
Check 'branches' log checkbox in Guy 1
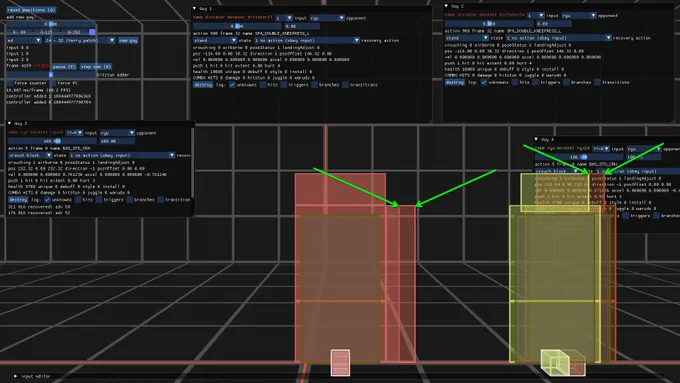315,85
